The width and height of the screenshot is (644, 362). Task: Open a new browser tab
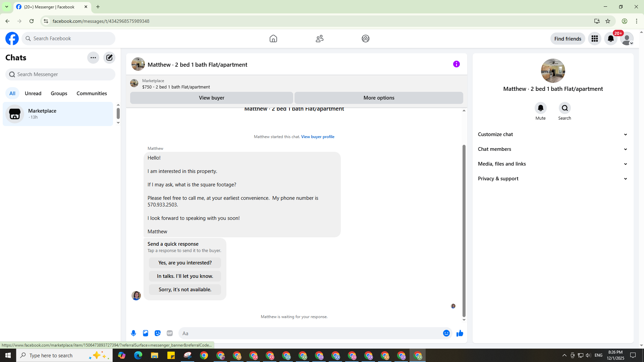[98, 7]
